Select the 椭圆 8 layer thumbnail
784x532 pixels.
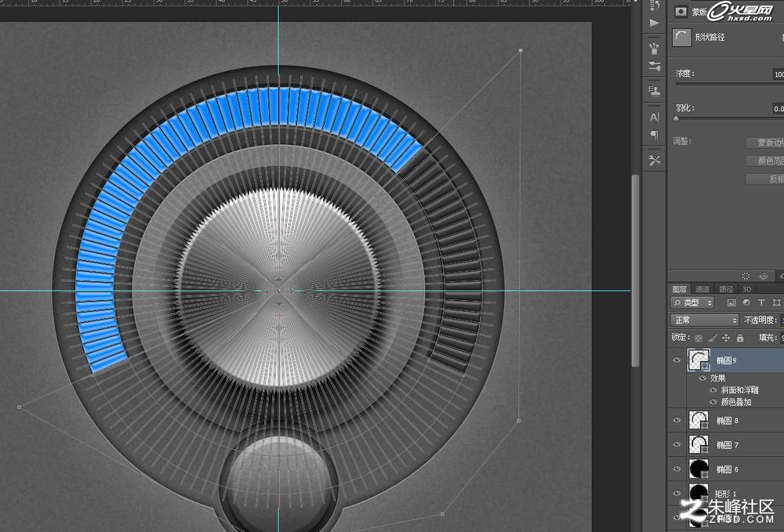tap(699, 420)
